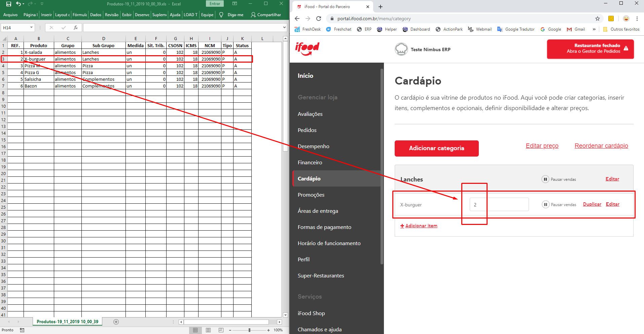Open the Dados ribbon tab
The image size is (644, 334).
point(96,15)
